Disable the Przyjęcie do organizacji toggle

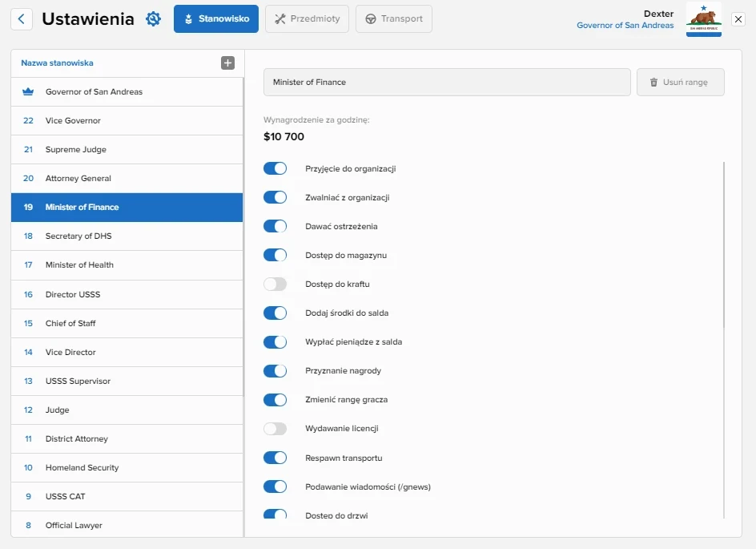275,169
